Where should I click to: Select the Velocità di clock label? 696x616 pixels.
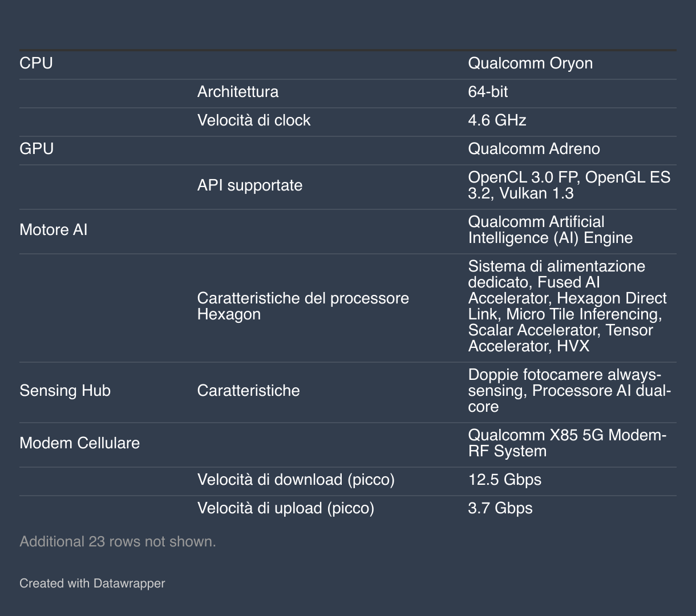point(254,120)
